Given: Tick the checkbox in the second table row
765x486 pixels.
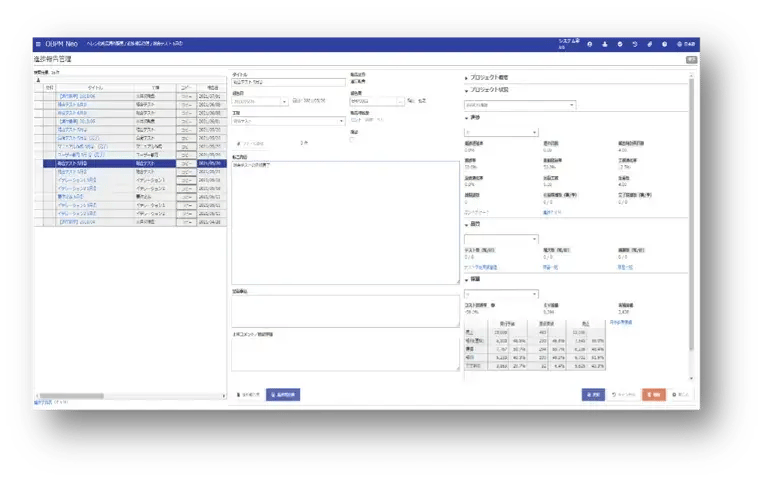Looking at the screenshot, I should point(50,104).
